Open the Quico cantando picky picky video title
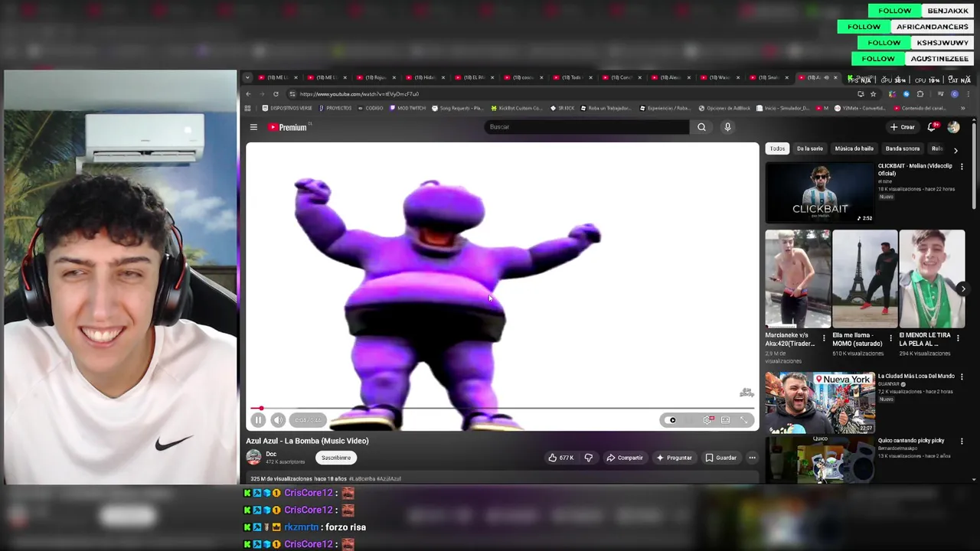Image resolution: width=980 pixels, height=551 pixels. (x=911, y=441)
